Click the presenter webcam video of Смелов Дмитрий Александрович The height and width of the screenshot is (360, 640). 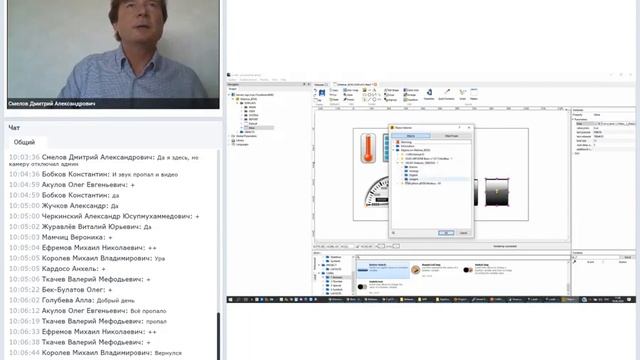click(x=113, y=54)
